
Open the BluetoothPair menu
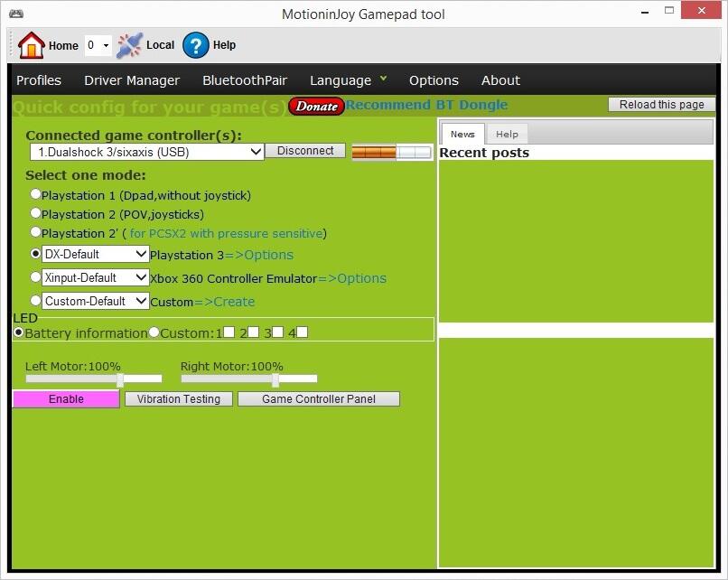coord(245,80)
